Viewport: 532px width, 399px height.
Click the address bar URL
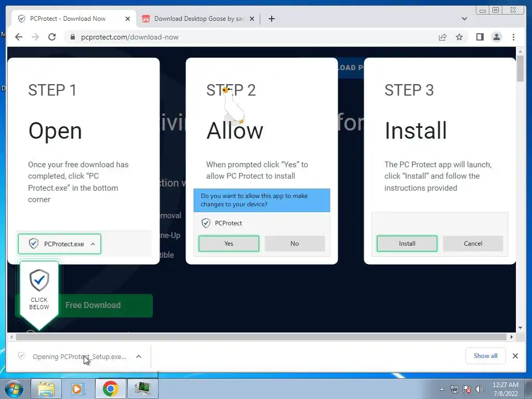coord(129,37)
